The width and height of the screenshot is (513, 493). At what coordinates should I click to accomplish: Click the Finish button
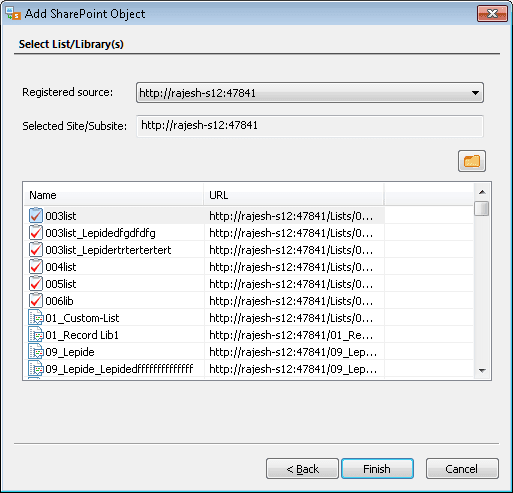[377, 469]
